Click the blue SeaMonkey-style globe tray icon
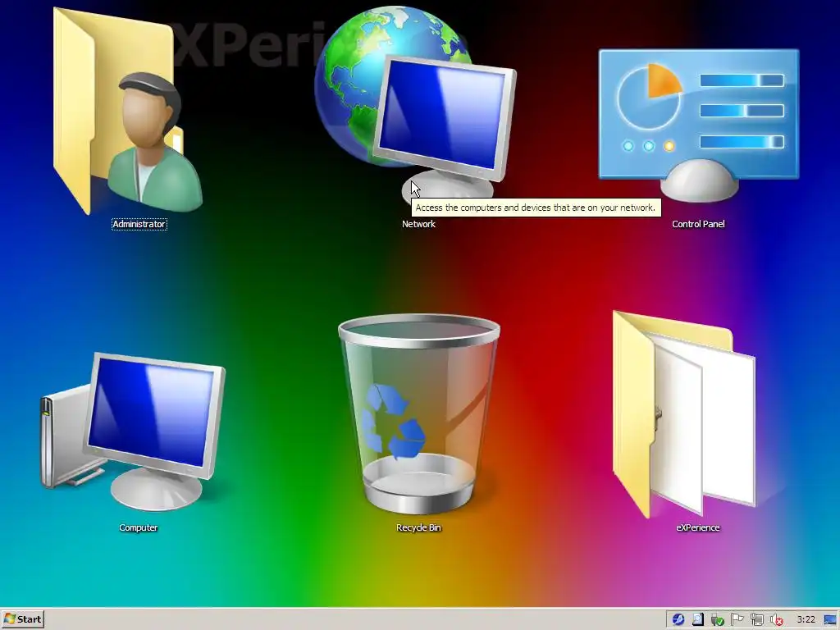840x630 pixels. pyautogui.click(x=678, y=620)
